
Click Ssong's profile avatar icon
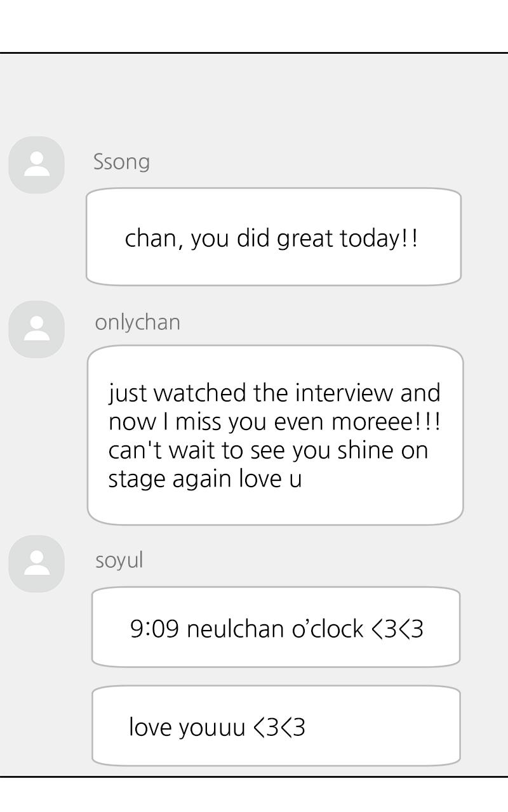[x=37, y=164]
